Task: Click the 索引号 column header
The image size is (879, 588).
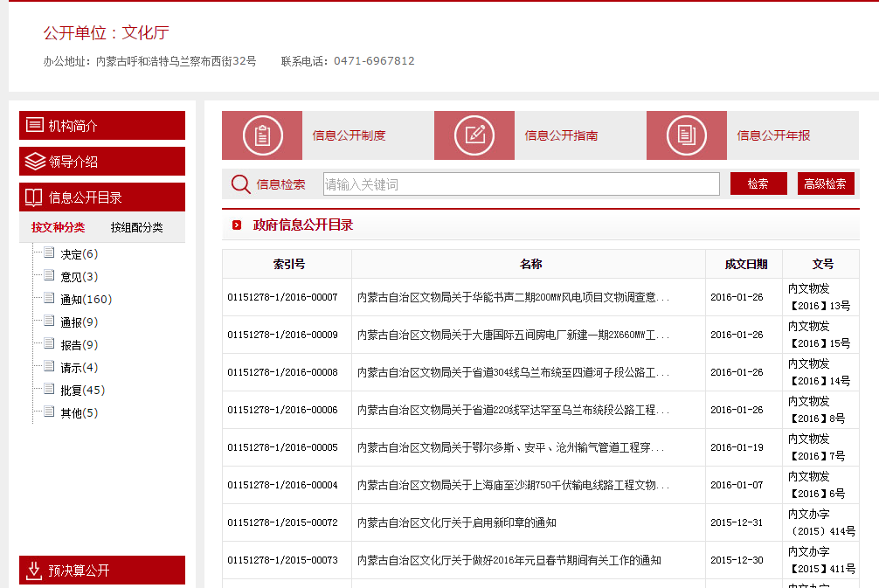Action: click(x=288, y=264)
